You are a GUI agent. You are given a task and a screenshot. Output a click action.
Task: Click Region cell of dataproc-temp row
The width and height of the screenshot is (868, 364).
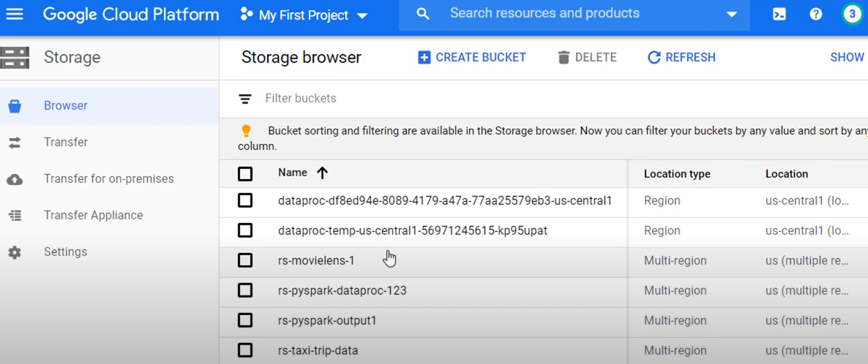pos(662,231)
